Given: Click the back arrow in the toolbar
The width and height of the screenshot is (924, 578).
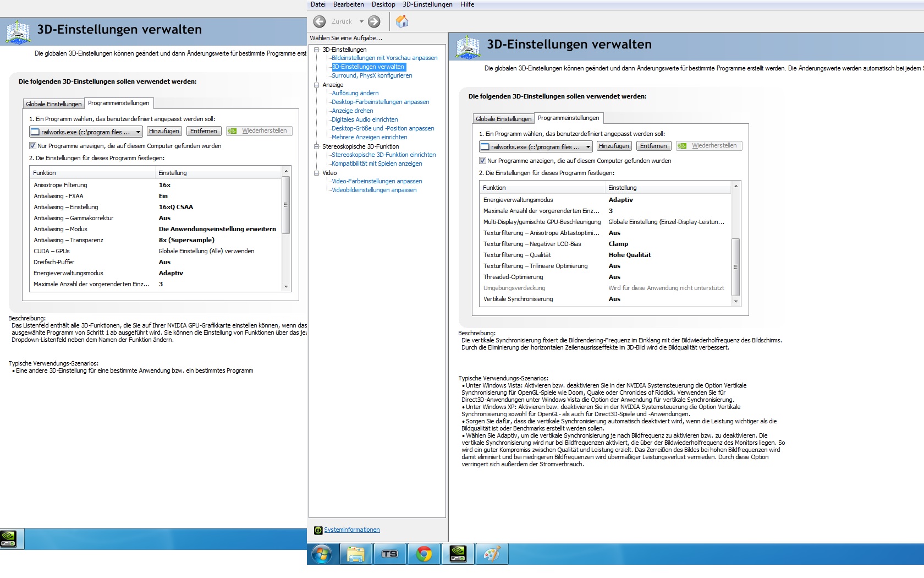Looking at the screenshot, I should coord(320,21).
